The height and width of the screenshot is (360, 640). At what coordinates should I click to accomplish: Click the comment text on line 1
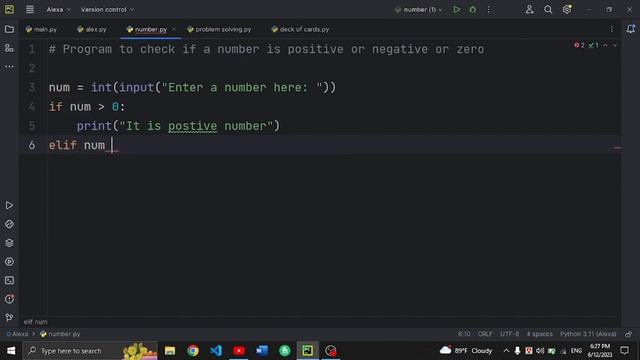(266, 49)
